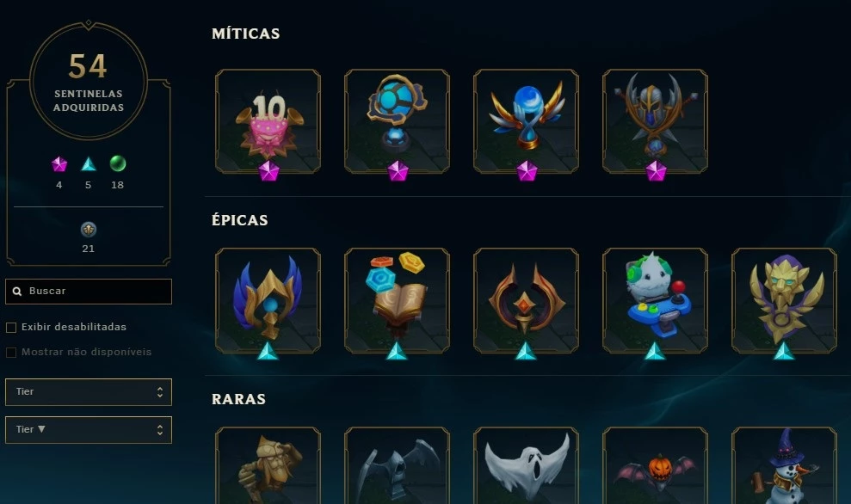Choose the snowman with wizard hat ward

pos(784,465)
